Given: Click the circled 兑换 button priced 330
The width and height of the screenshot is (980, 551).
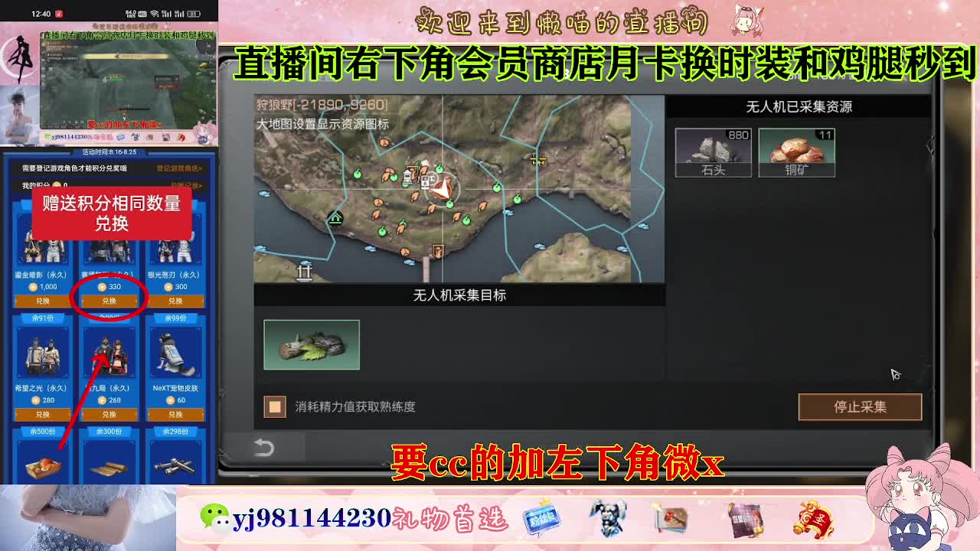Looking at the screenshot, I should (x=109, y=301).
